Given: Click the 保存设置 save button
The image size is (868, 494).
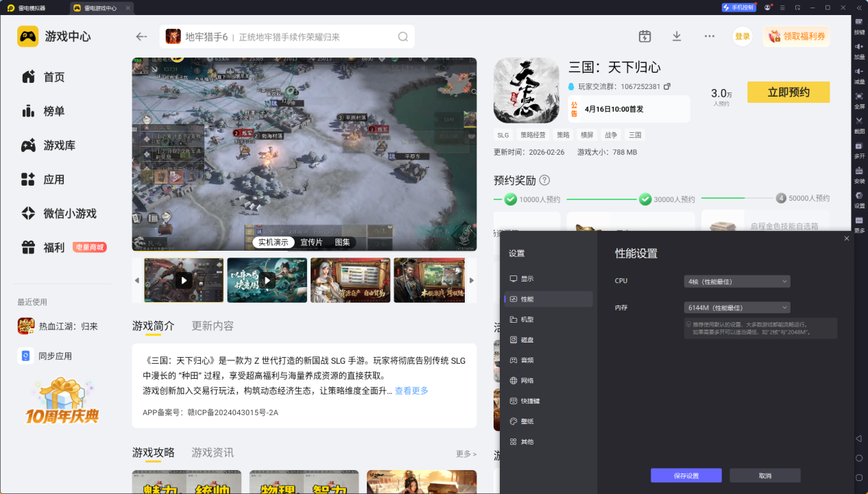Looking at the screenshot, I should point(686,476).
